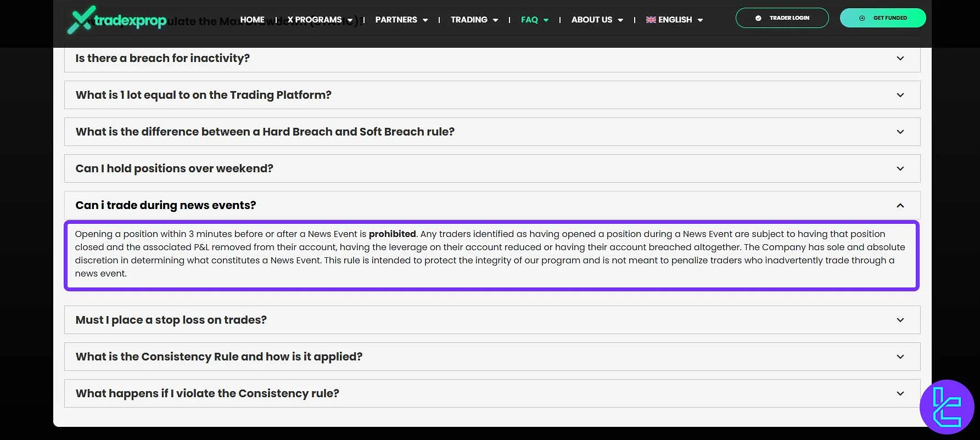Screen dimensions: 980x440
Task: Expand '1 lot equal to' question chevron
Action: [900, 95]
